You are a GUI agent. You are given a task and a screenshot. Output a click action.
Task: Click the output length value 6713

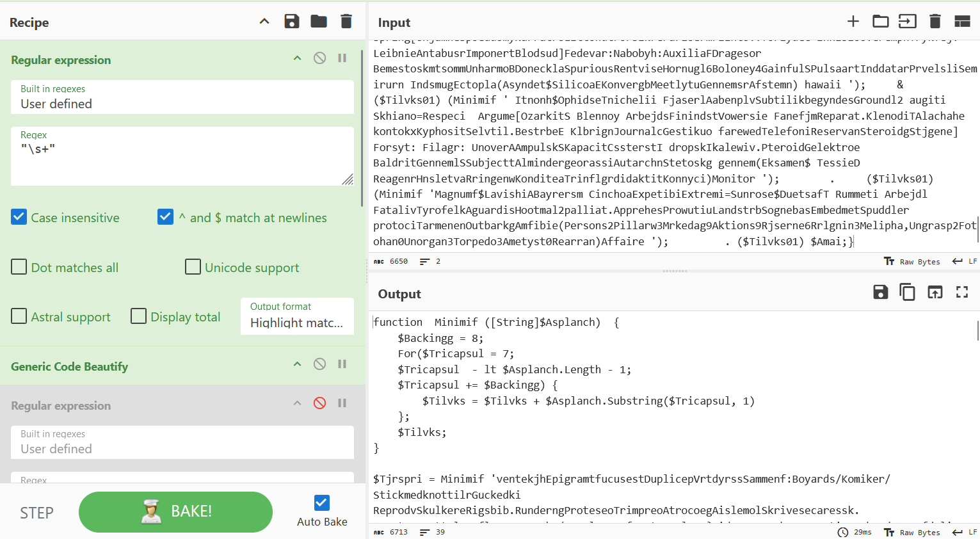[399, 532]
